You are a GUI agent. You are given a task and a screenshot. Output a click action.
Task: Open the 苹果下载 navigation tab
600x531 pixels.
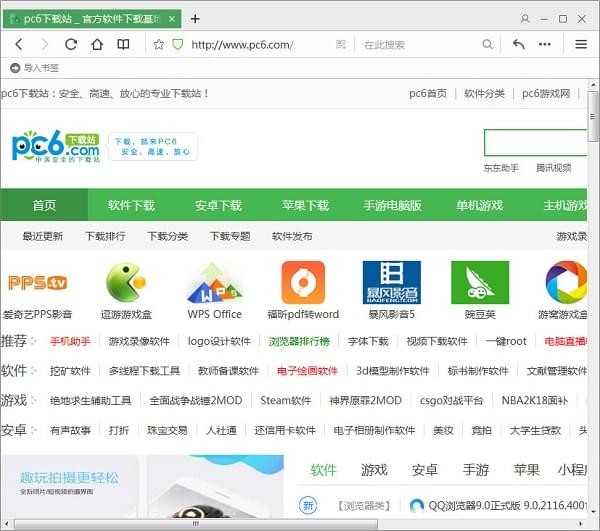click(x=305, y=205)
